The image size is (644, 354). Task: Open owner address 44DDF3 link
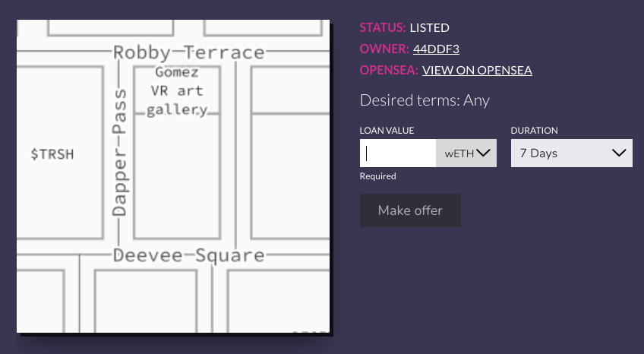(x=436, y=49)
